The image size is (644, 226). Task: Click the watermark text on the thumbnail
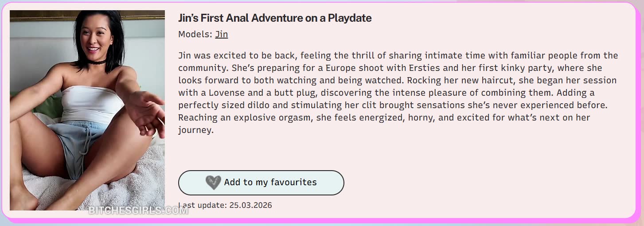coord(138,210)
